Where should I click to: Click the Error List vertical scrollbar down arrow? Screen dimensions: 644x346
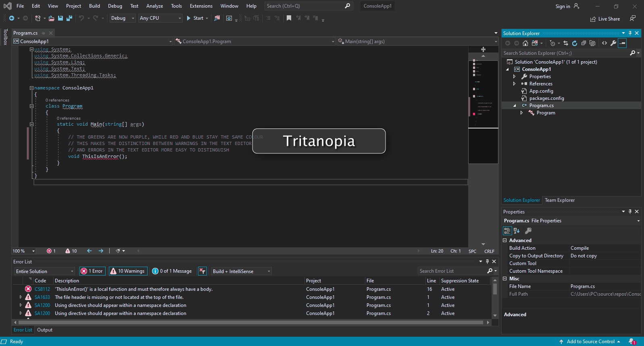495,316
